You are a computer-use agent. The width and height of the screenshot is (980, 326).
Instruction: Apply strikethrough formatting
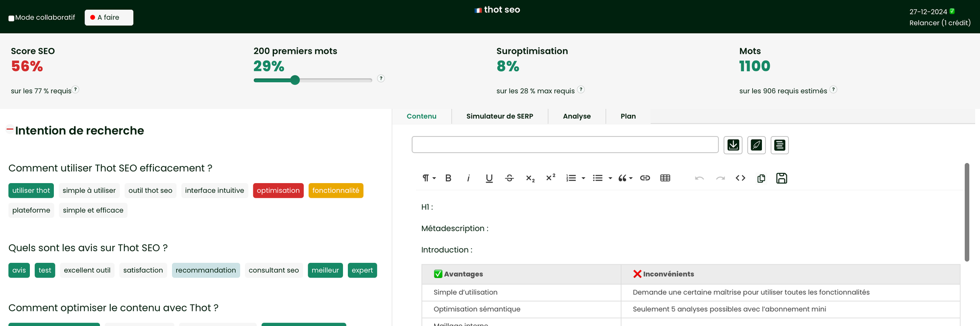pyautogui.click(x=509, y=178)
